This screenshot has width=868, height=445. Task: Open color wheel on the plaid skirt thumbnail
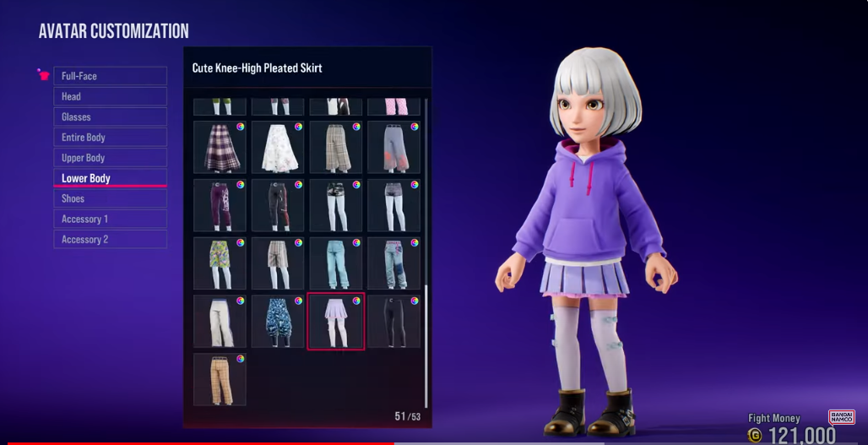coord(241,127)
